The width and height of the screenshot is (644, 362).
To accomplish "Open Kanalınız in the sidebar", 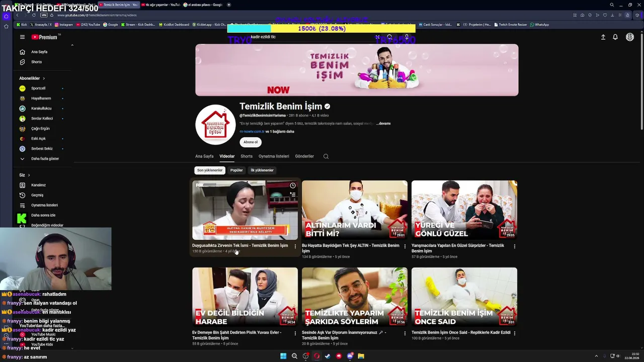I will click(38, 185).
